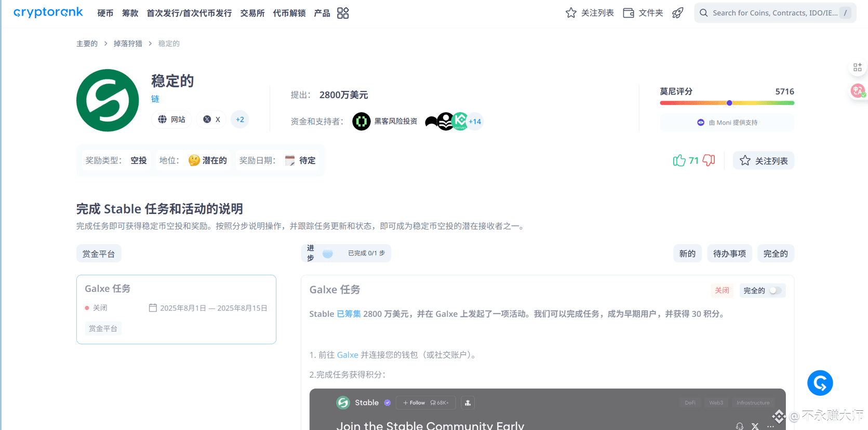The height and width of the screenshot is (430, 868).
Task: Click the sparkle grid icon on right edge
Action: (x=858, y=68)
